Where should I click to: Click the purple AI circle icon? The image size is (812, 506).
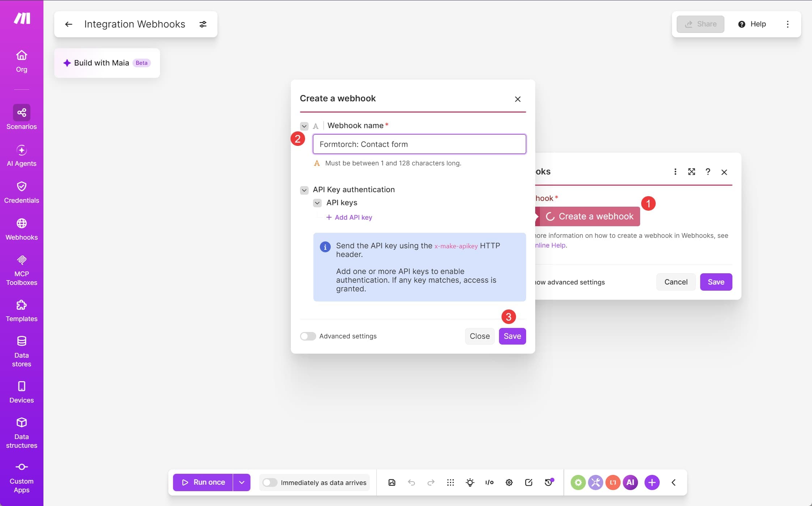pyautogui.click(x=630, y=482)
